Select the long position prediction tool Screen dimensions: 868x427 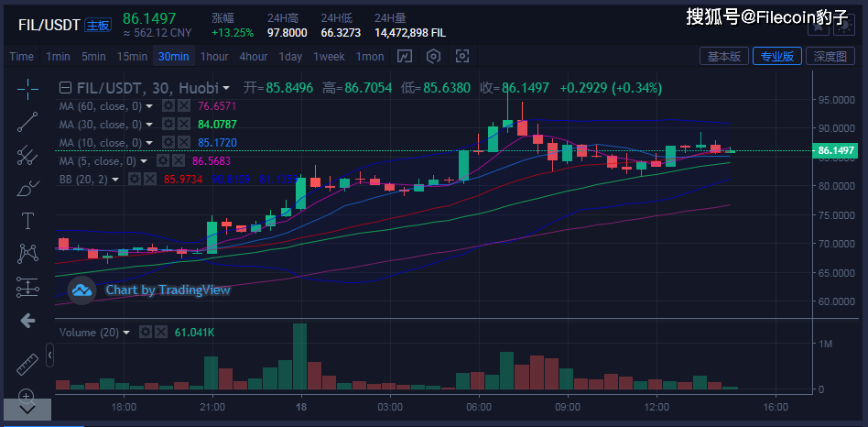pyautogui.click(x=27, y=287)
